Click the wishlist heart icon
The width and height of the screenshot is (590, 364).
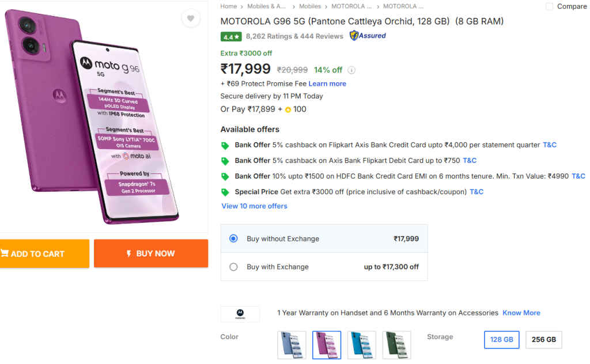tap(191, 18)
